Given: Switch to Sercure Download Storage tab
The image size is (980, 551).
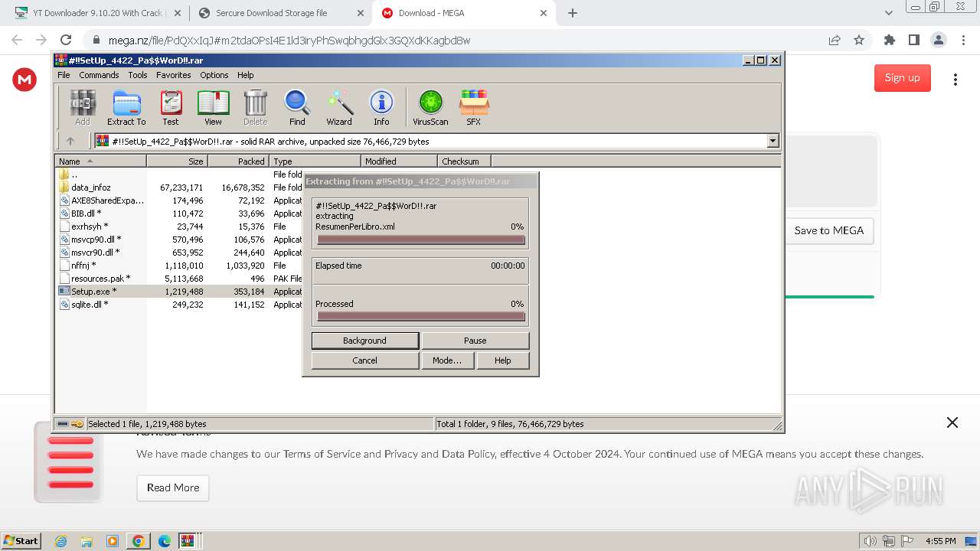Looking at the screenshot, I should click(x=280, y=13).
